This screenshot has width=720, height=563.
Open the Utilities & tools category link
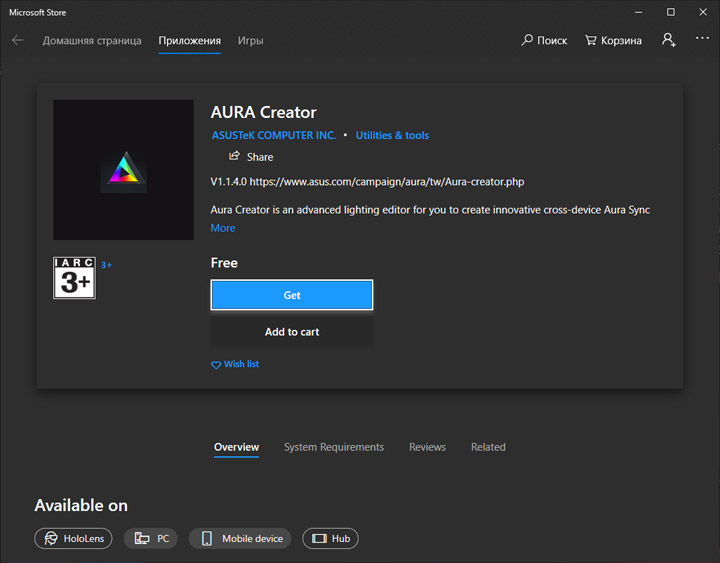[x=392, y=135]
